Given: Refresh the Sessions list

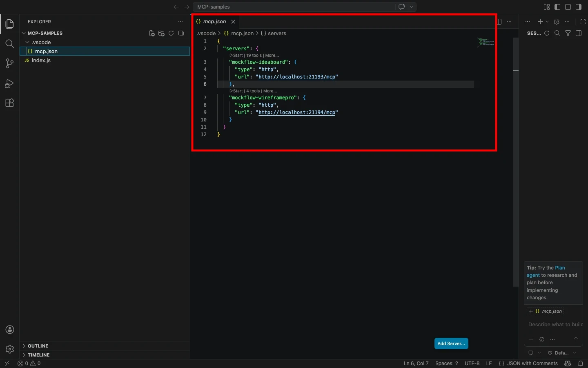Looking at the screenshot, I should (x=547, y=33).
